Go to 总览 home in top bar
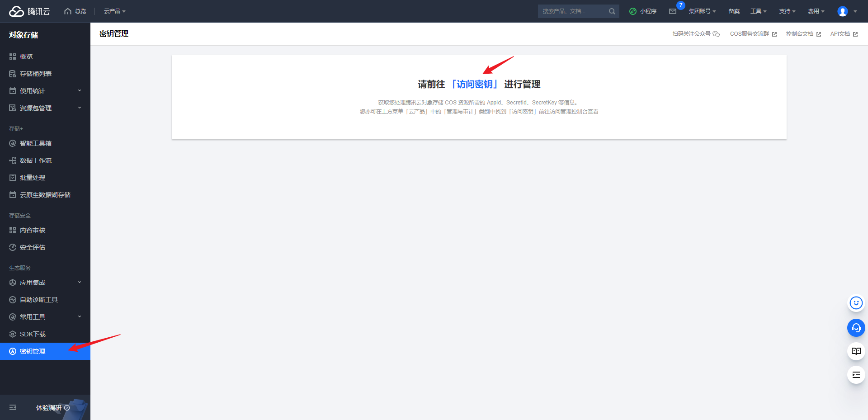Viewport: 868px width, 420px height. pyautogui.click(x=75, y=11)
